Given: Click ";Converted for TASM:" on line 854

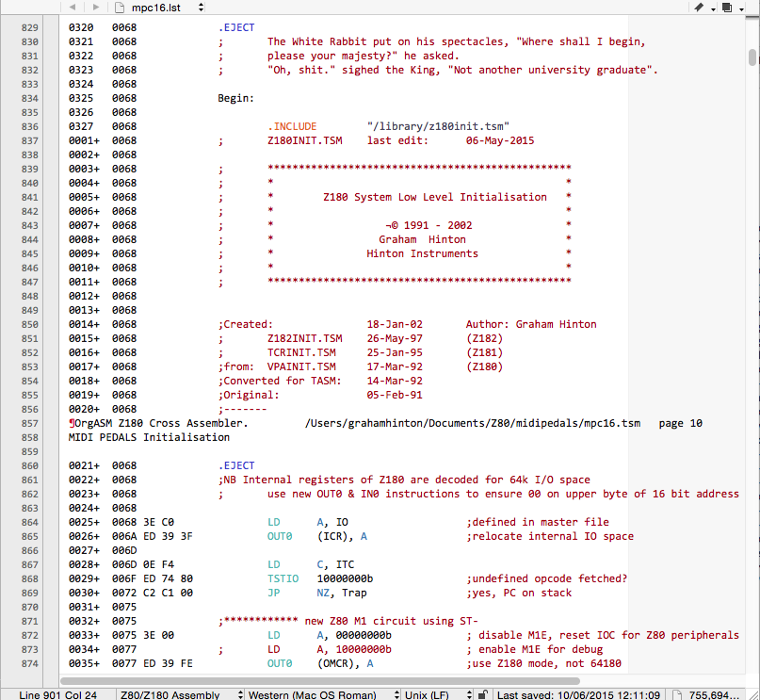Looking at the screenshot, I should pyautogui.click(x=280, y=381).
